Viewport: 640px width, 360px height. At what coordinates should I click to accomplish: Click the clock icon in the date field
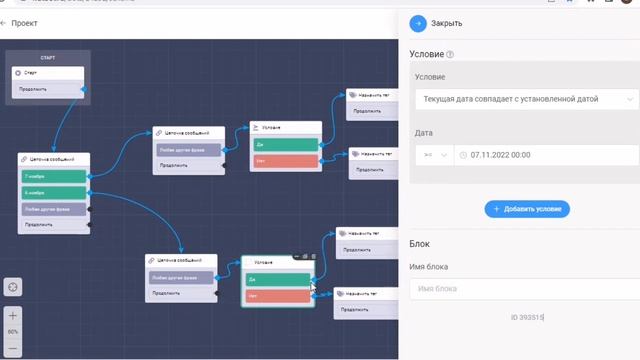(463, 155)
